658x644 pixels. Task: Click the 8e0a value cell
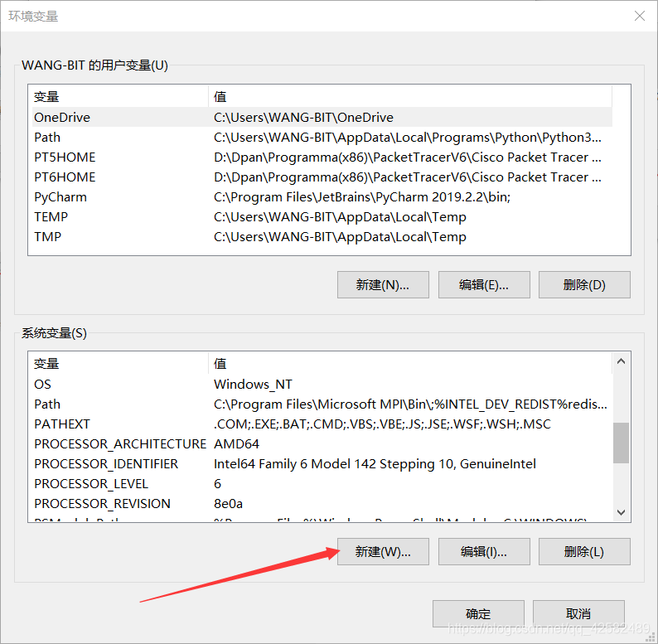pyautogui.click(x=228, y=503)
